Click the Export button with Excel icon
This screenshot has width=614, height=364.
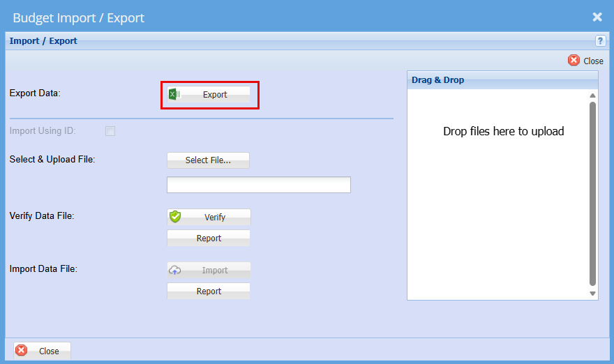point(209,94)
